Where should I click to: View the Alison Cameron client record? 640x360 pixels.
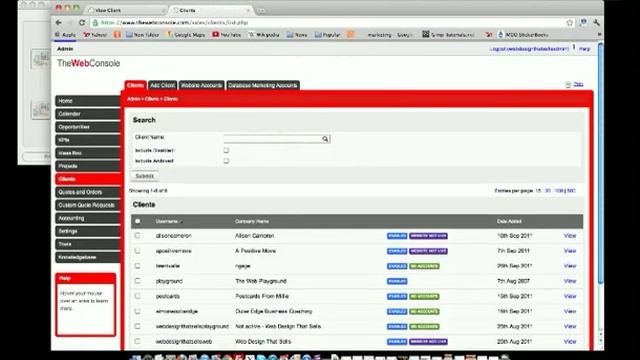pyautogui.click(x=570, y=236)
